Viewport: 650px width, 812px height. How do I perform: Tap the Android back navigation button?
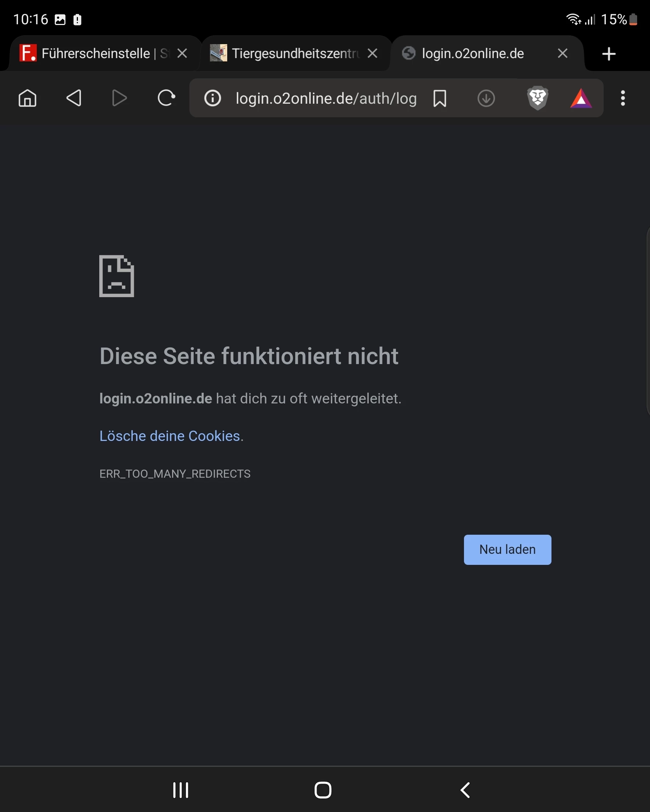point(465,790)
